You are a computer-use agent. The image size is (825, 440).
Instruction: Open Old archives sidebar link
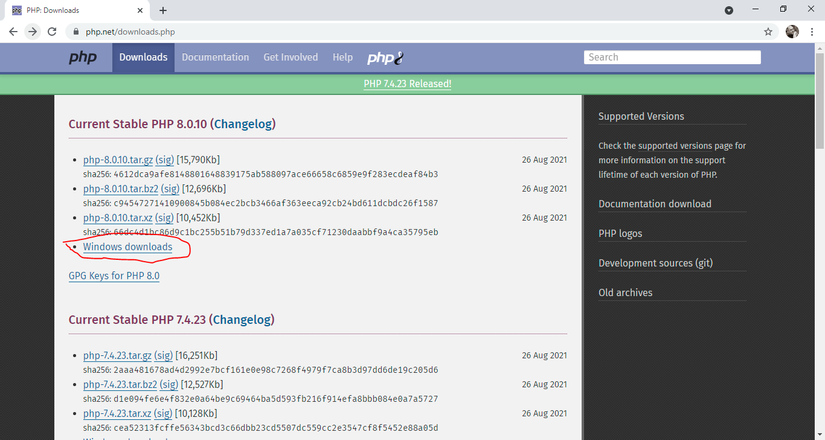pos(625,292)
